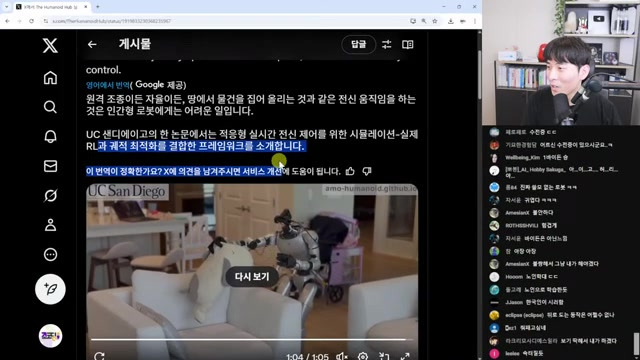The height and width of the screenshot is (360, 640).
Task: Click the video replay circular arrow icon
Action: click(x=99, y=356)
